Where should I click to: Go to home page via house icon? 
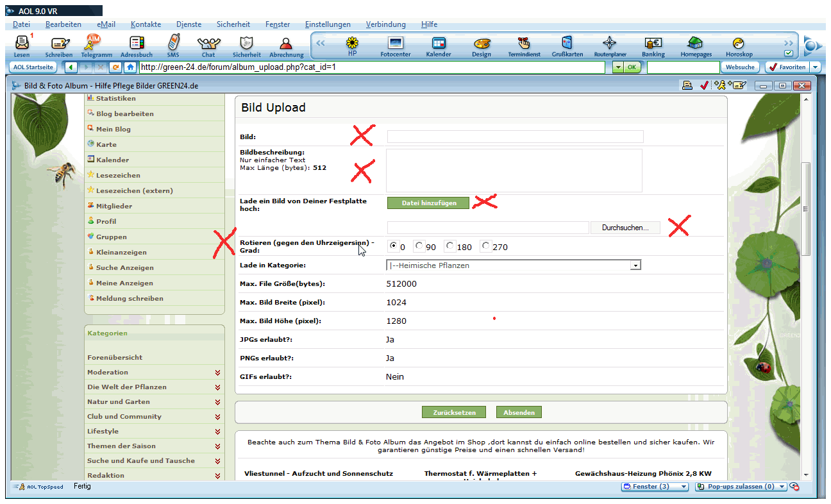[x=130, y=67]
